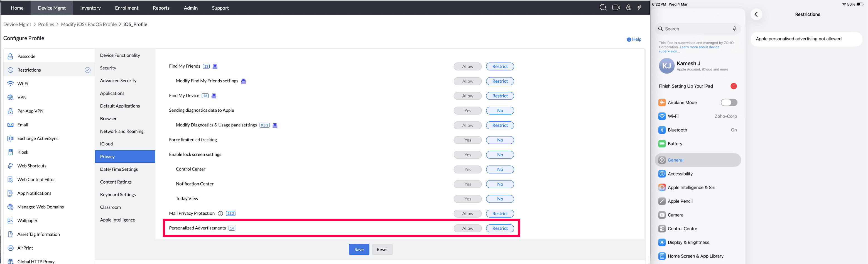Tap General in iPad settings list

[x=698, y=160]
